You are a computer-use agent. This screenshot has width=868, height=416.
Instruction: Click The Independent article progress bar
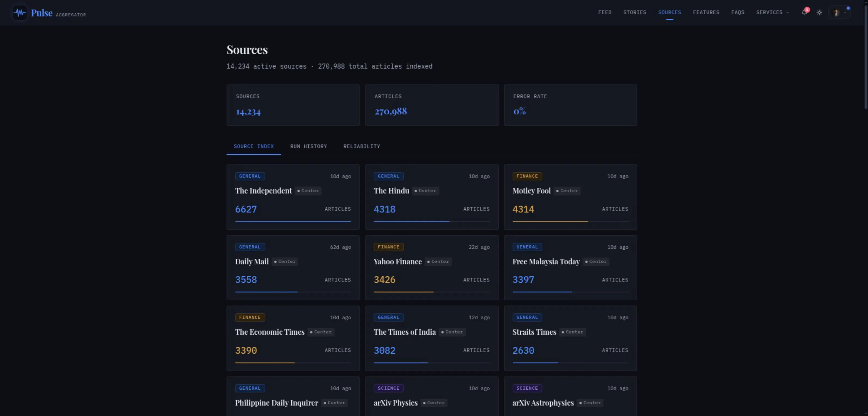point(293,222)
